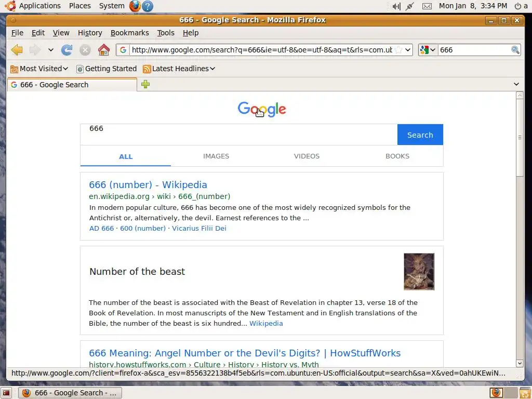This screenshot has width=532, height=399.
Task: Follow the Vicarius Filii Dei sublink
Action: [x=199, y=229]
